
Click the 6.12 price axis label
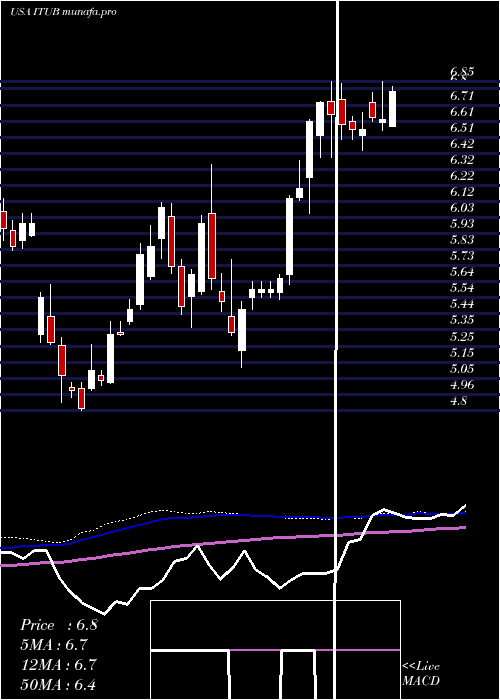462,192
